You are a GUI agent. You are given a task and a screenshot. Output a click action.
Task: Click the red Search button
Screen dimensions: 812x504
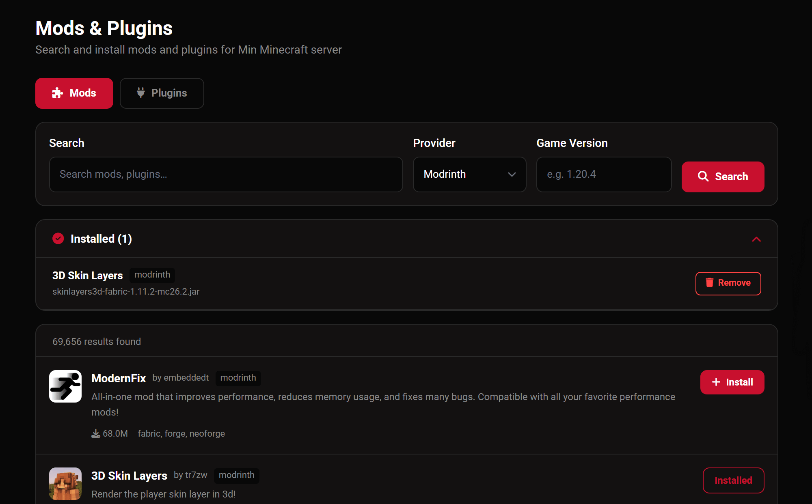tap(723, 177)
